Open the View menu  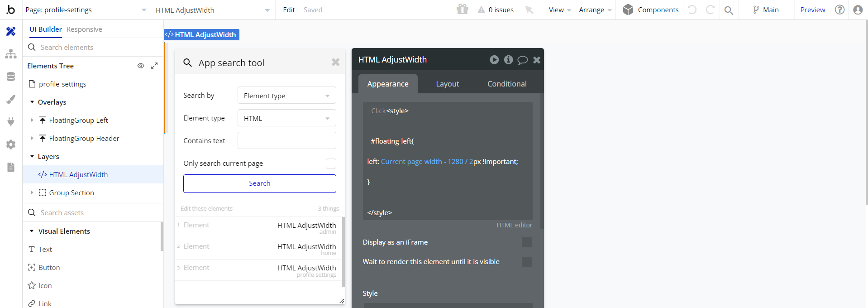click(560, 10)
